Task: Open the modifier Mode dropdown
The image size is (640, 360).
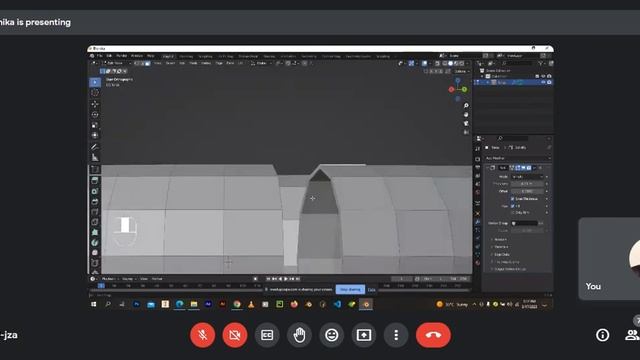Action: click(x=528, y=177)
